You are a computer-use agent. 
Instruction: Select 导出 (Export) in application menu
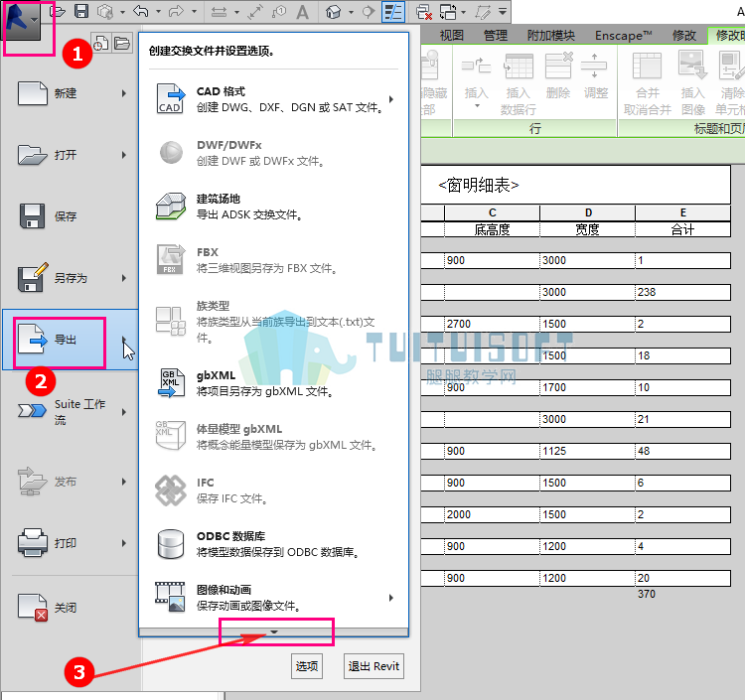tap(71, 340)
